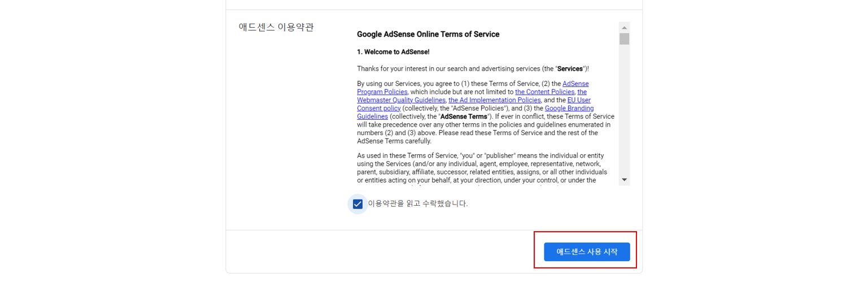Click the 애드센스 이용약관 section label
This screenshot has height=282, width=868.
[x=276, y=27]
